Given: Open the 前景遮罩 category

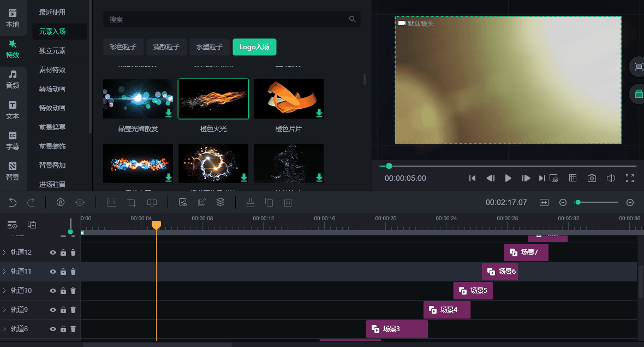Looking at the screenshot, I should point(52,127).
